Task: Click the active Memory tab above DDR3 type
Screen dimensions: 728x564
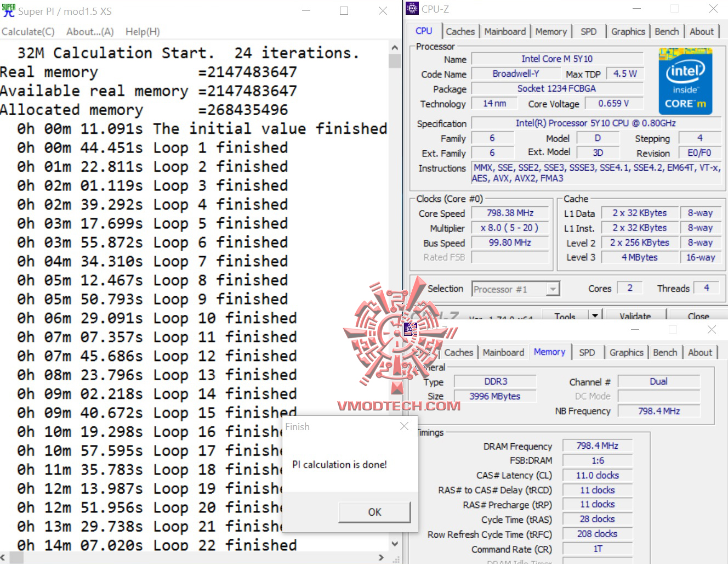Action: (x=549, y=352)
